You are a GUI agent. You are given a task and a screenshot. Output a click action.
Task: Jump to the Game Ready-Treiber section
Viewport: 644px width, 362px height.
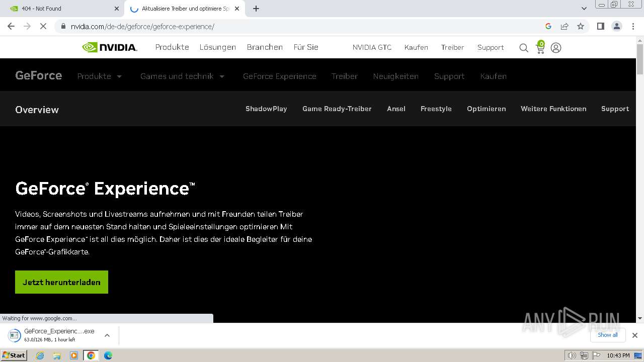click(x=337, y=109)
